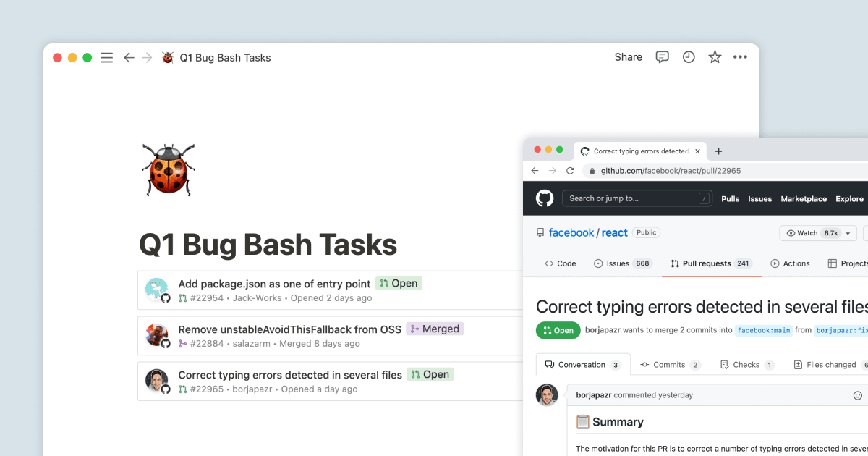
Task: Open page history clock icon
Action: (689, 57)
